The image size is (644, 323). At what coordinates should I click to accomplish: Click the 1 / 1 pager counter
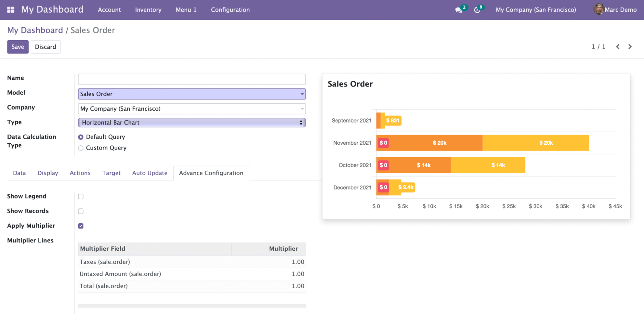point(598,47)
